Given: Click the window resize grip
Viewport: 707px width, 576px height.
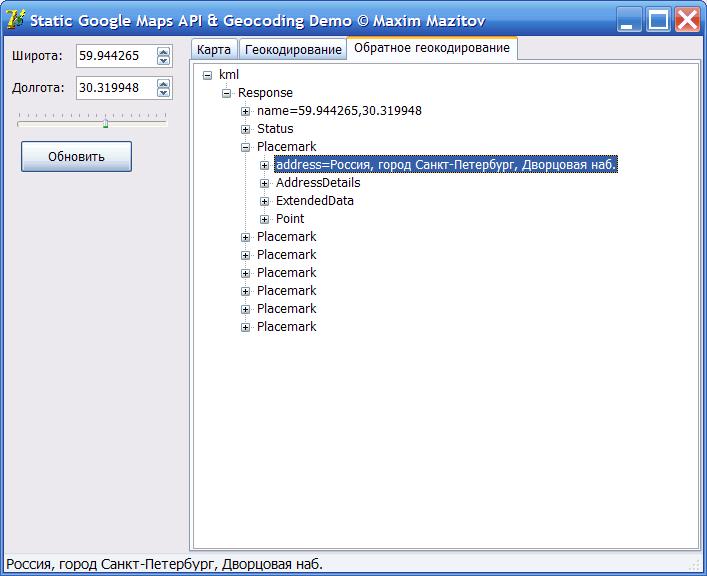Looking at the screenshot, I should pos(695,566).
